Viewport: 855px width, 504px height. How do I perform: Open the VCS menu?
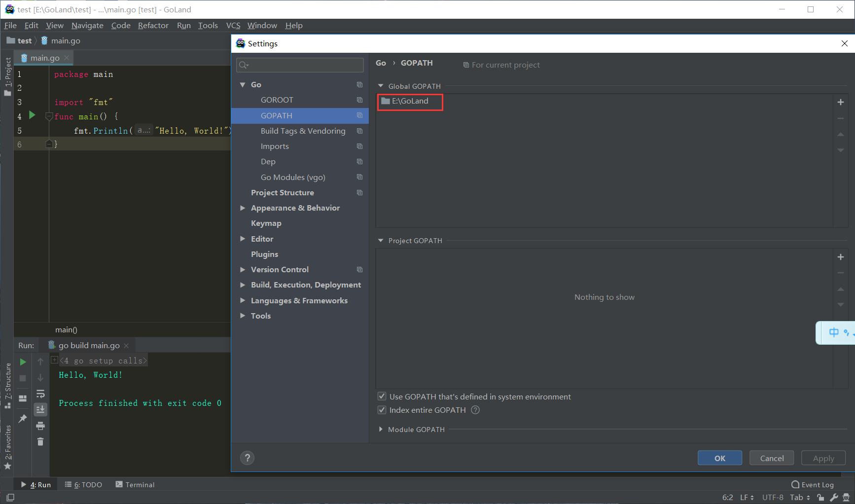[233, 26]
